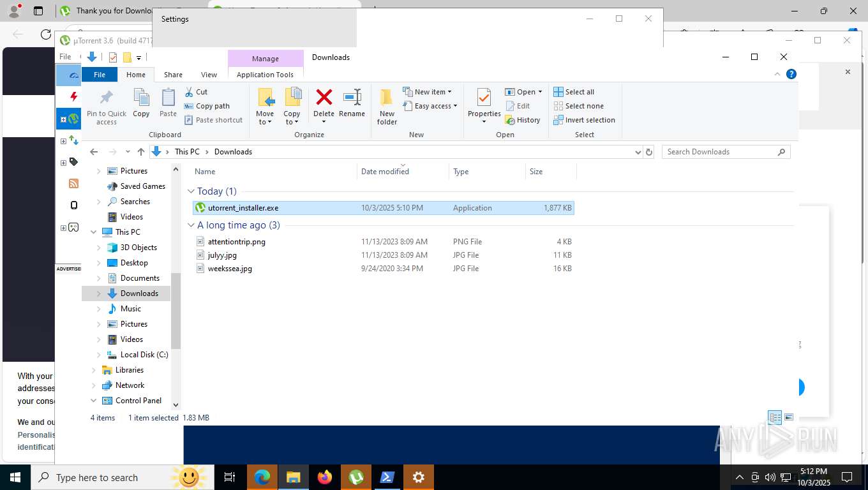Collapse the A long time ago group
Image resolution: width=868 pixels, height=490 pixels.
pyautogui.click(x=191, y=225)
